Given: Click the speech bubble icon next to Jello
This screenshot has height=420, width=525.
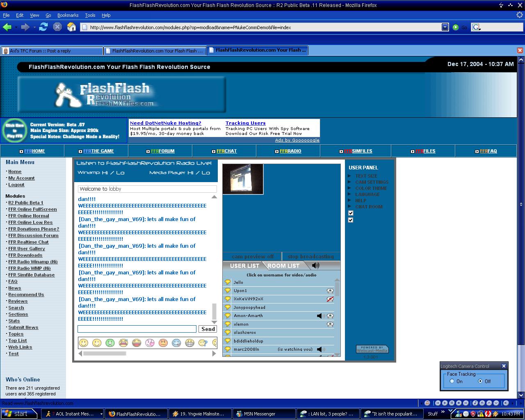Looking at the screenshot, I should [x=228, y=282].
